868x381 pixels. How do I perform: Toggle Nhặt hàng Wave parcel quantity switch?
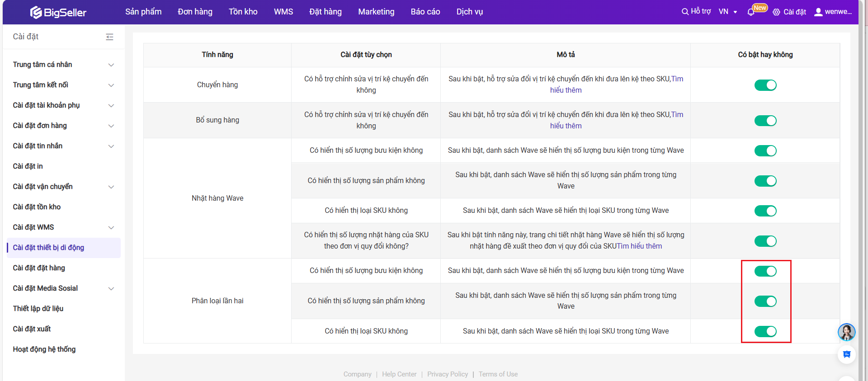coord(765,151)
